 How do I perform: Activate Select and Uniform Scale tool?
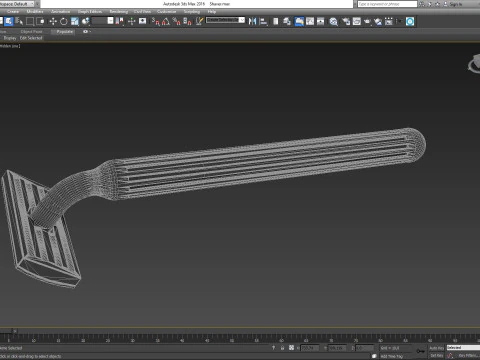(75, 21)
